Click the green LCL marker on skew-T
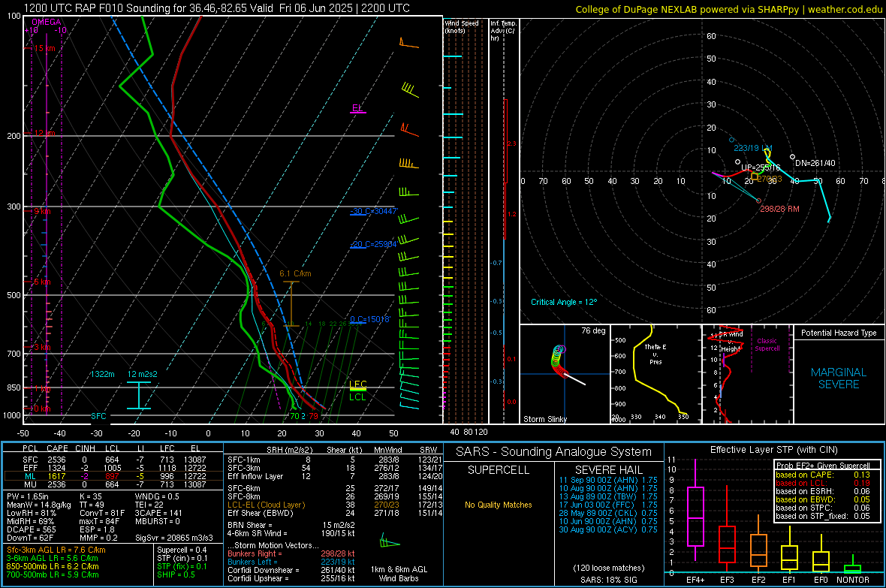 click(x=357, y=397)
